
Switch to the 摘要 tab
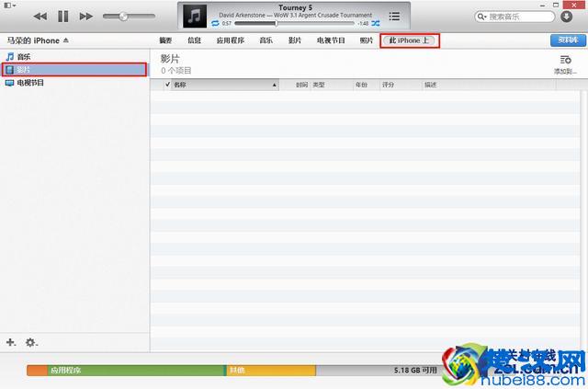pyautogui.click(x=165, y=40)
